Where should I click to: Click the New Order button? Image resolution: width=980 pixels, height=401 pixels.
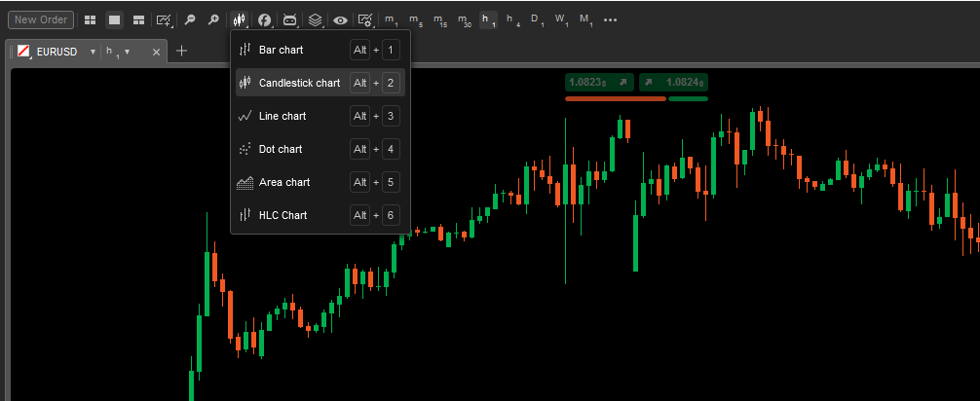41,19
